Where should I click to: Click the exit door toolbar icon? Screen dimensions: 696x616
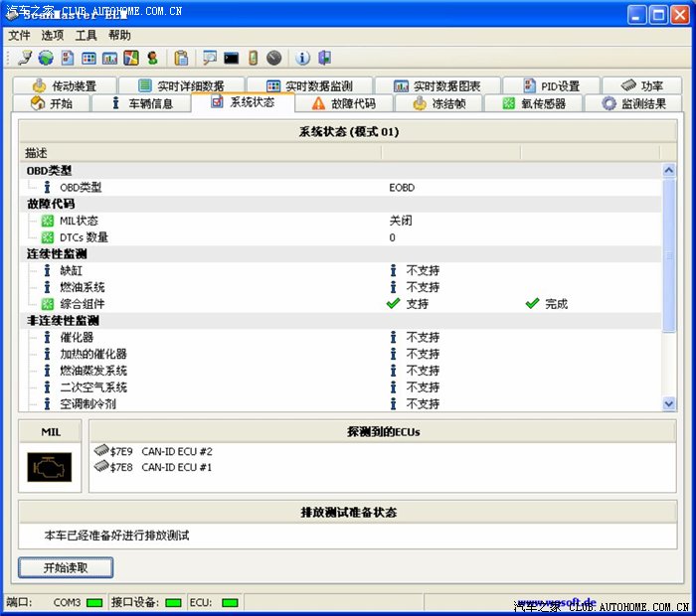(x=324, y=58)
